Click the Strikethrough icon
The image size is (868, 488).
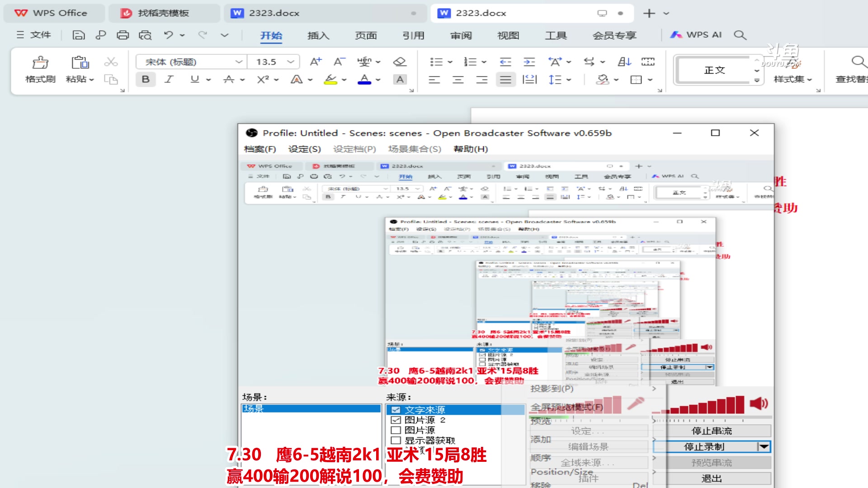coord(229,80)
